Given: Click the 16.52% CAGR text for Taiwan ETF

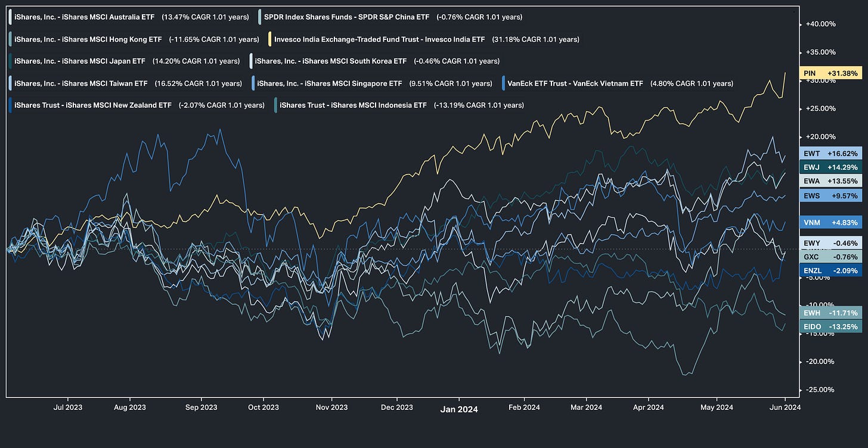Looking at the screenshot, I should pos(198,83).
